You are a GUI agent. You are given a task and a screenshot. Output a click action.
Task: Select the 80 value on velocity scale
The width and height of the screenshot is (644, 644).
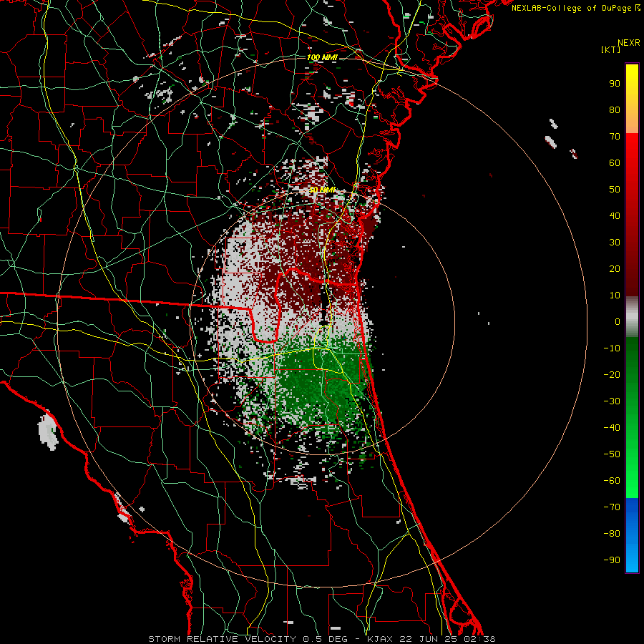point(615,110)
